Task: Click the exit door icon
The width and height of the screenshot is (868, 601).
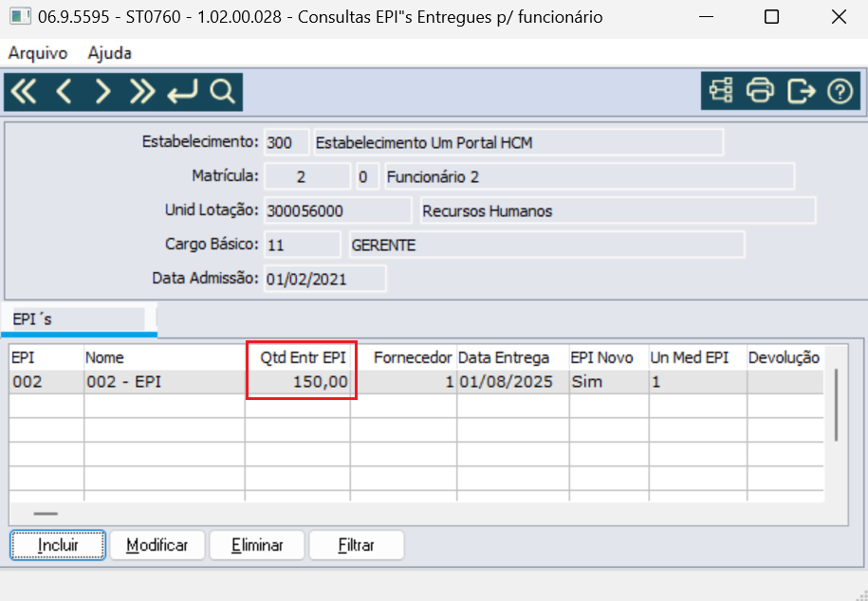Action: pos(801,90)
